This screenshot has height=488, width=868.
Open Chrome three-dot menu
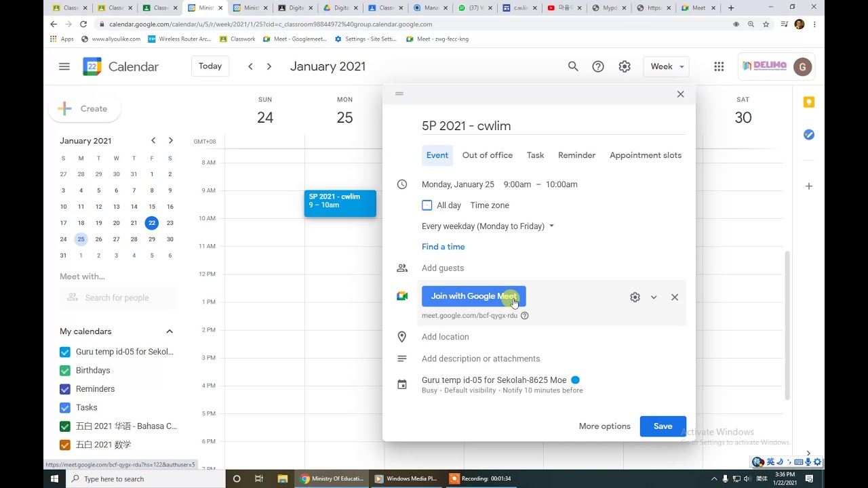[x=814, y=24]
